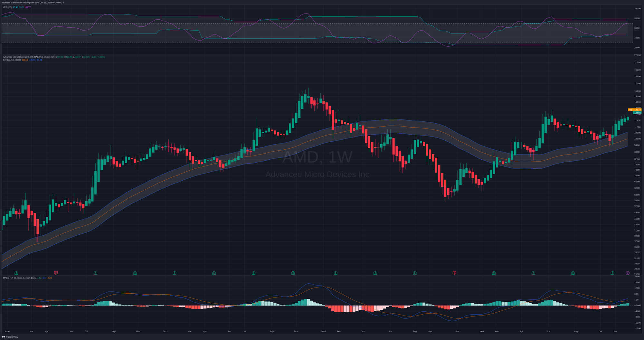Click the Env (50, 6.8, close) indicator legend
The width and height of the screenshot is (644, 340).
pos(12,60)
